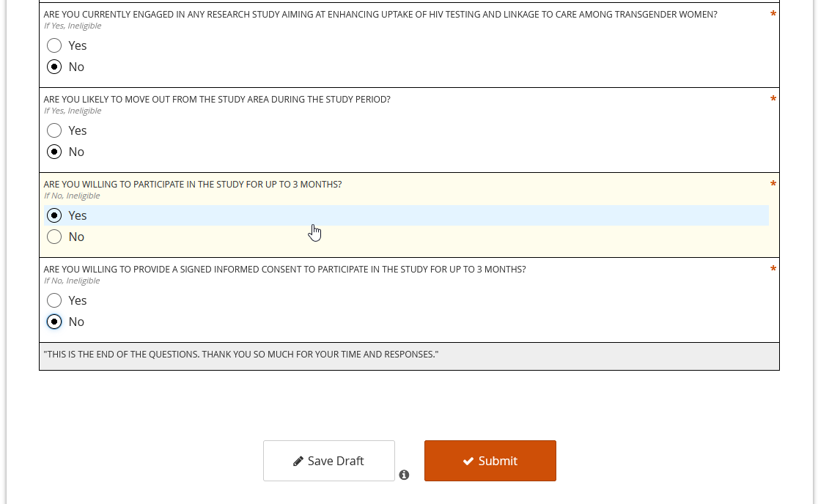Click required asterisk on willing to participate question
The image size is (829, 504).
click(773, 185)
